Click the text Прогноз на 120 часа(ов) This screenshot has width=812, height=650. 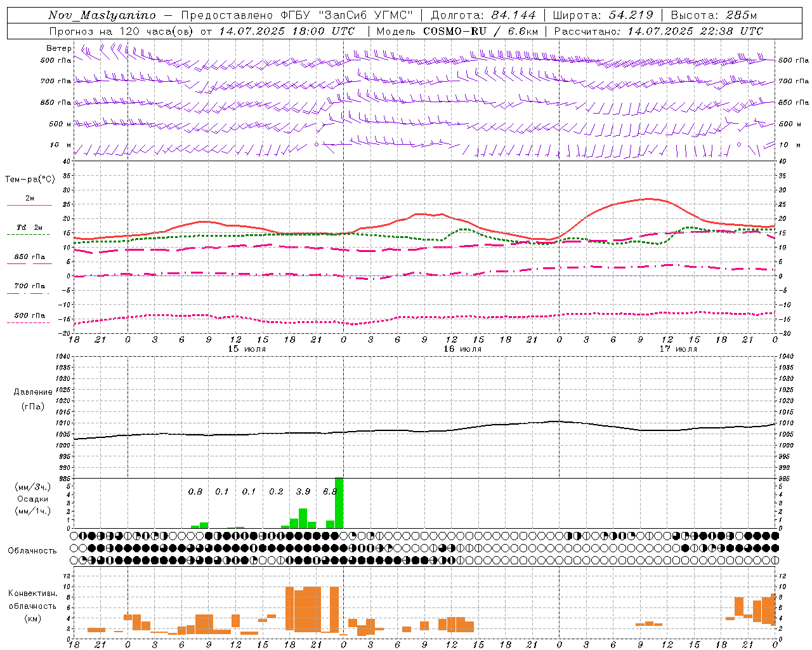pos(122,31)
